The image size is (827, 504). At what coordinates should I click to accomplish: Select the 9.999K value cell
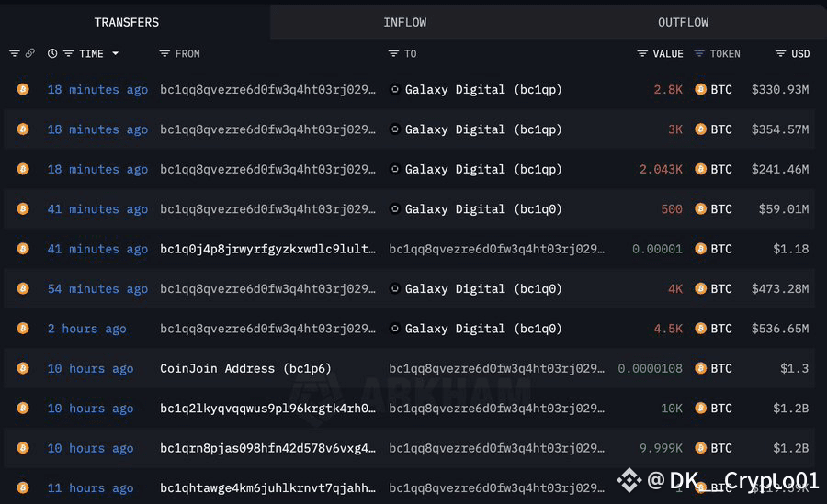point(661,448)
